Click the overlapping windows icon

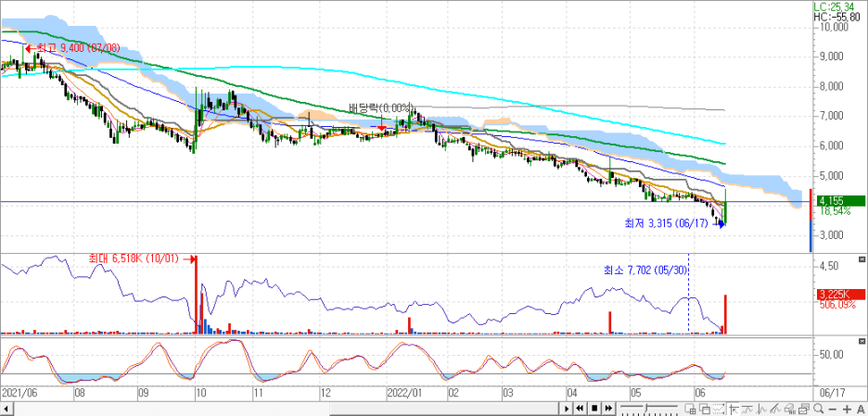tap(705, 409)
